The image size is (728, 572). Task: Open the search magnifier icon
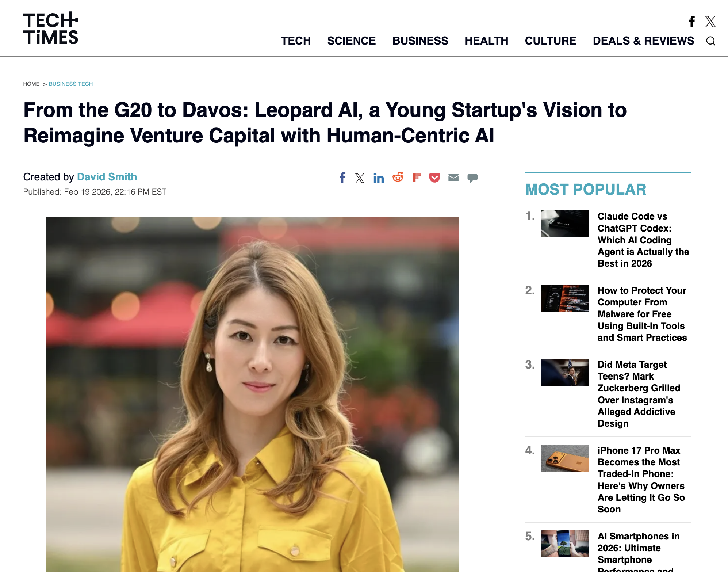coord(710,41)
